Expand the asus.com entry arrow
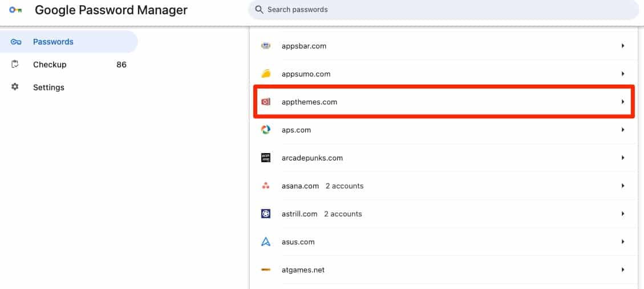The width and height of the screenshot is (644, 289). (x=623, y=242)
